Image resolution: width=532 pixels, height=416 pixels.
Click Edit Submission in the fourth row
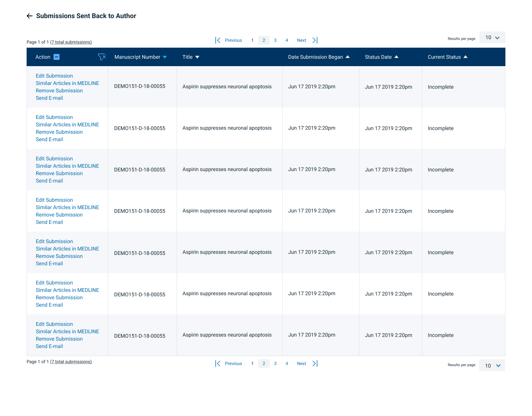pos(54,200)
